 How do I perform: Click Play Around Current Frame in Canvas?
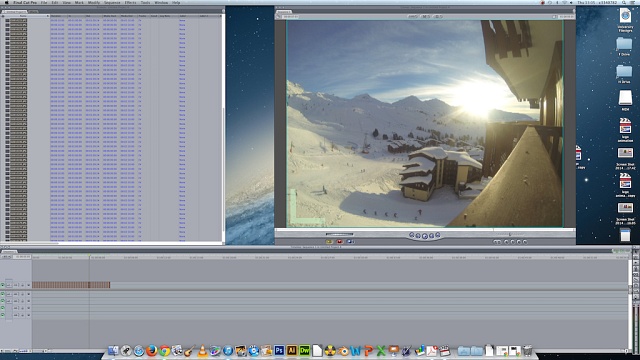click(x=431, y=236)
